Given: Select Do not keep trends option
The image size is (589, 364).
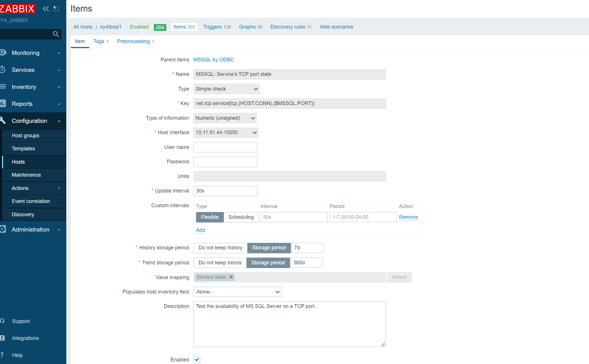Looking at the screenshot, I should (220, 263).
